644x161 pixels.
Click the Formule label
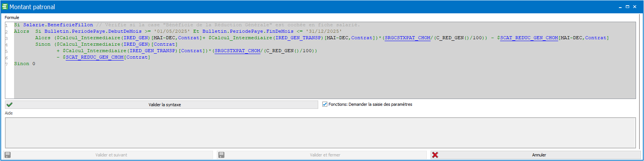(12, 18)
